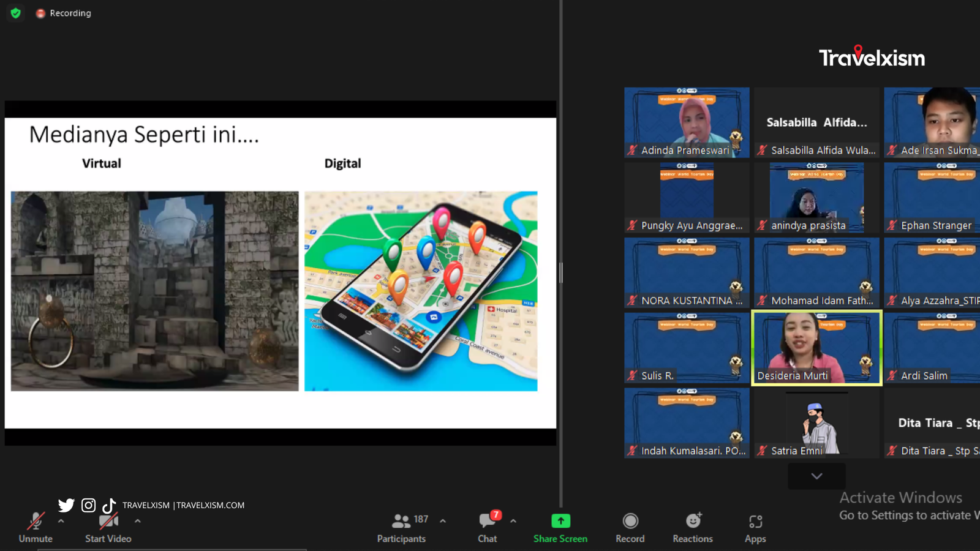
Task: Show more participants with down chevron
Action: [816, 476]
